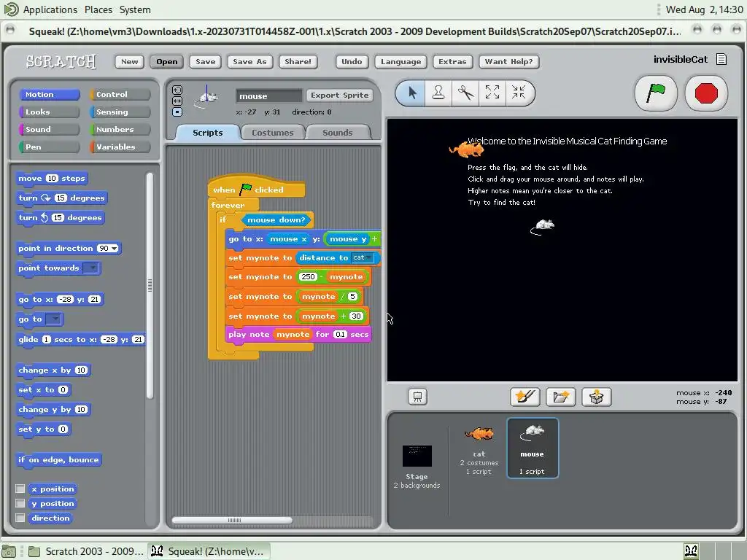Click the Save button
The height and width of the screenshot is (560, 747).
[x=205, y=61]
